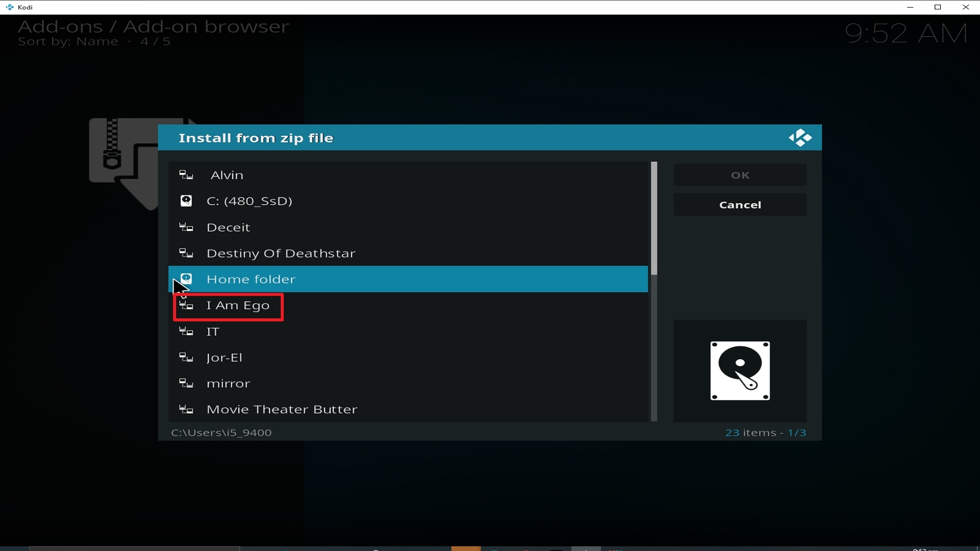980x551 pixels.
Task: Select the IT source entry
Action: (x=408, y=332)
